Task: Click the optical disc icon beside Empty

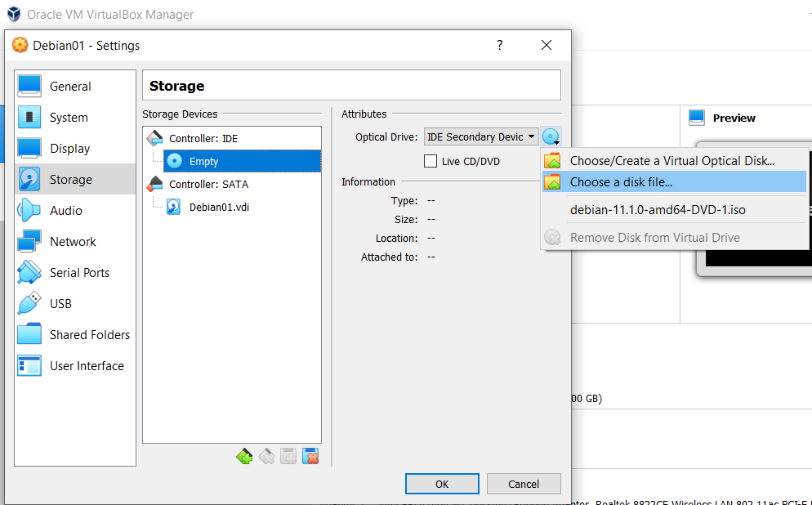Action: click(175, 161)
